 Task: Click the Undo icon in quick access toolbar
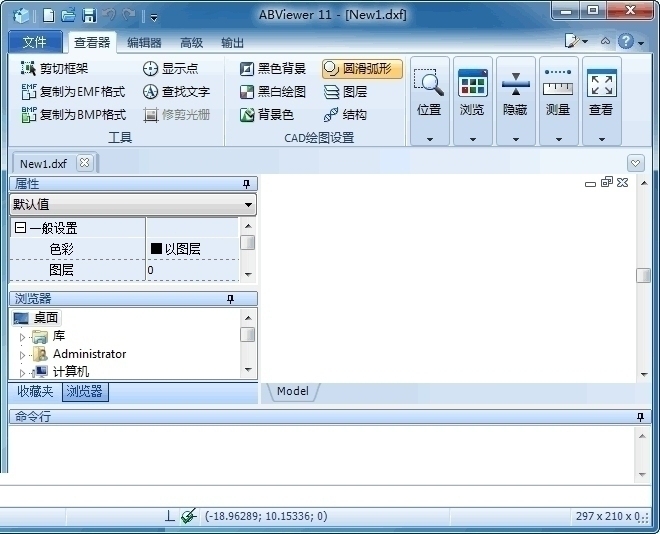(109, 15)
